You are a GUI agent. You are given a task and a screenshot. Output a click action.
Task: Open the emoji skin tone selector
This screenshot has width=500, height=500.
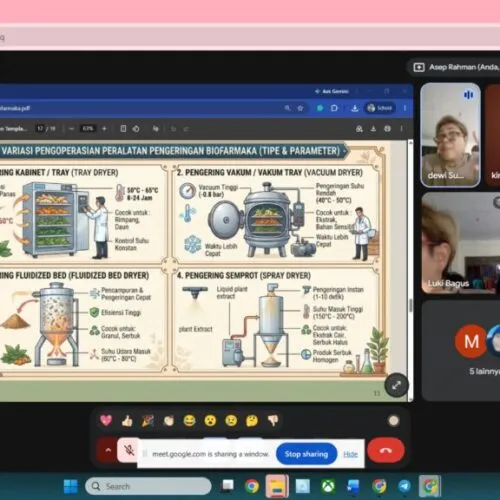click(x=394, y=421)
